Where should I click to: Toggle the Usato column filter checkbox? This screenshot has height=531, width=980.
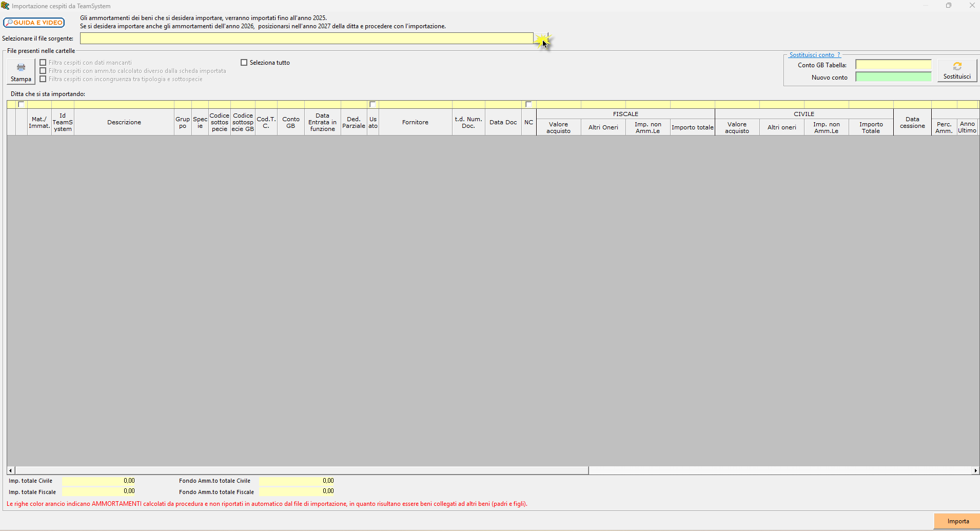[x=373, y=104]
